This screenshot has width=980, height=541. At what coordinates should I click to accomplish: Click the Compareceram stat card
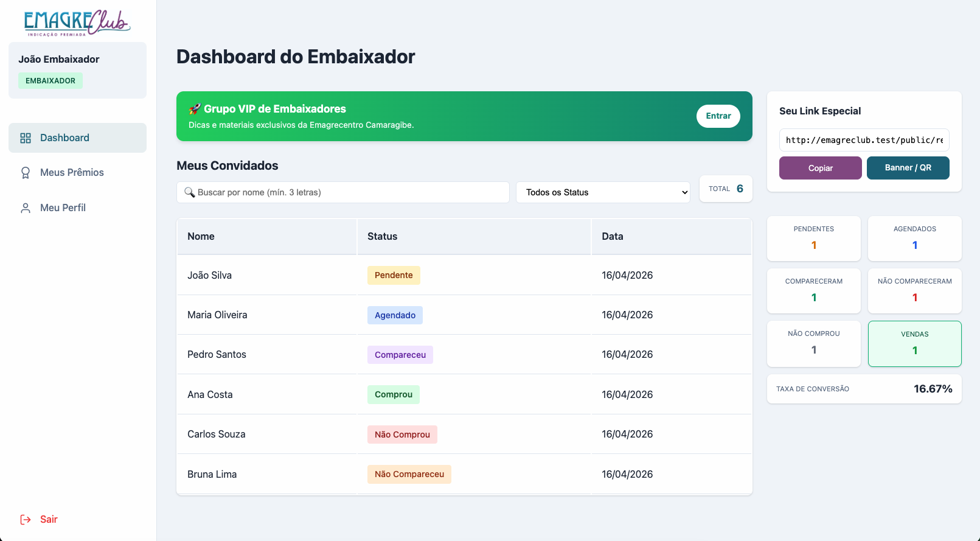coord(814,291)
